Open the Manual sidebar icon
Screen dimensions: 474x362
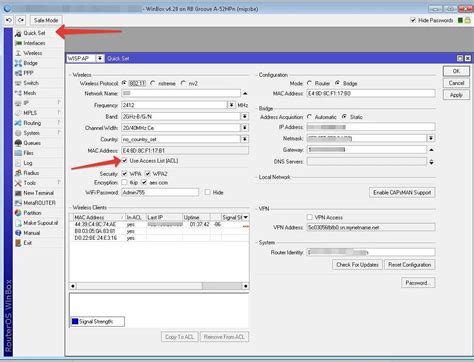coord(18,233)
